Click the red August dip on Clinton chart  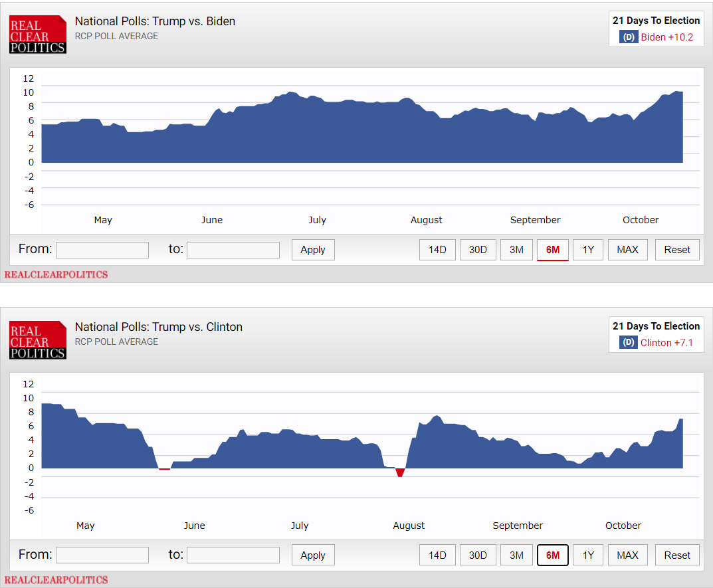[400, 472]
